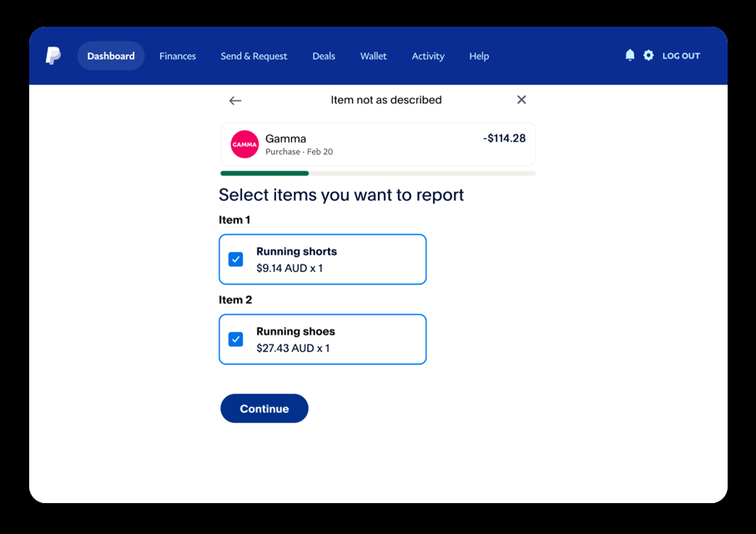The image size is (756, 534).
Task: Go to the Deals page
Action: (324, 56)
